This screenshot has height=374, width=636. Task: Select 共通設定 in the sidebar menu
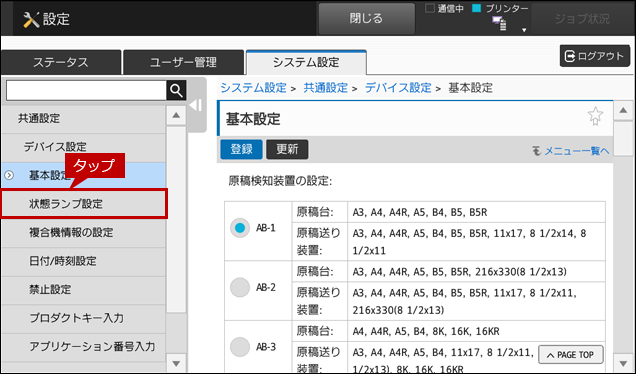[x=84, y=118]
